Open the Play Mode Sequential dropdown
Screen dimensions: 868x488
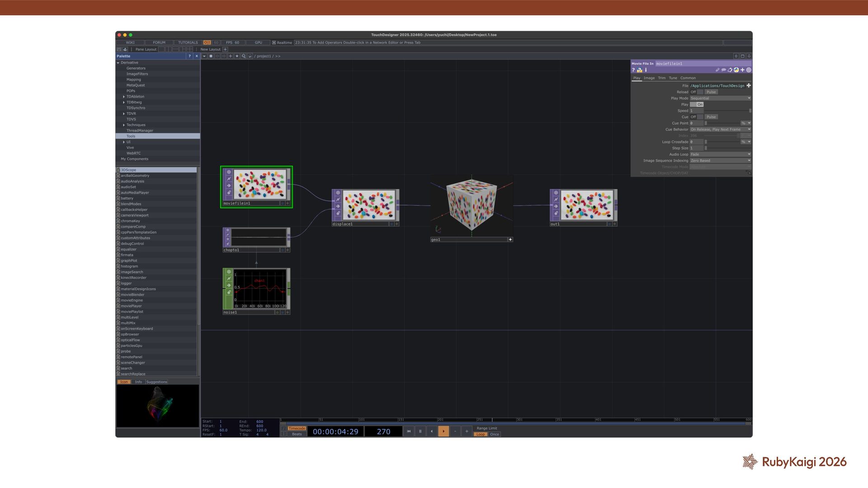(x=720, y=98)
